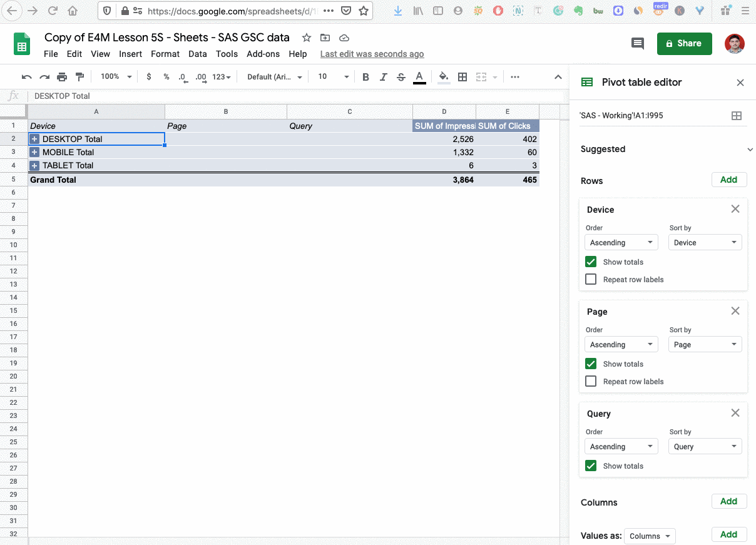Print the spreadsheet using printer icon
Viewport: 756px width, 545px height.
62,77
